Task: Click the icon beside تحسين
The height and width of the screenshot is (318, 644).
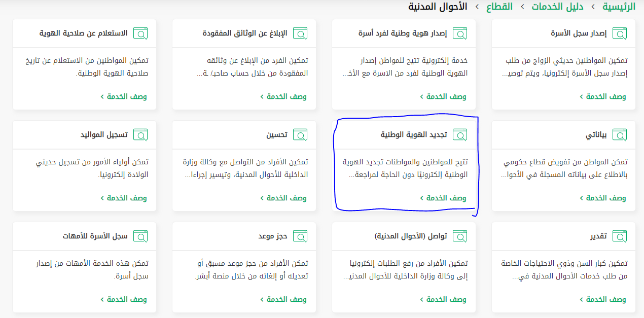Action: click(300, 135)
